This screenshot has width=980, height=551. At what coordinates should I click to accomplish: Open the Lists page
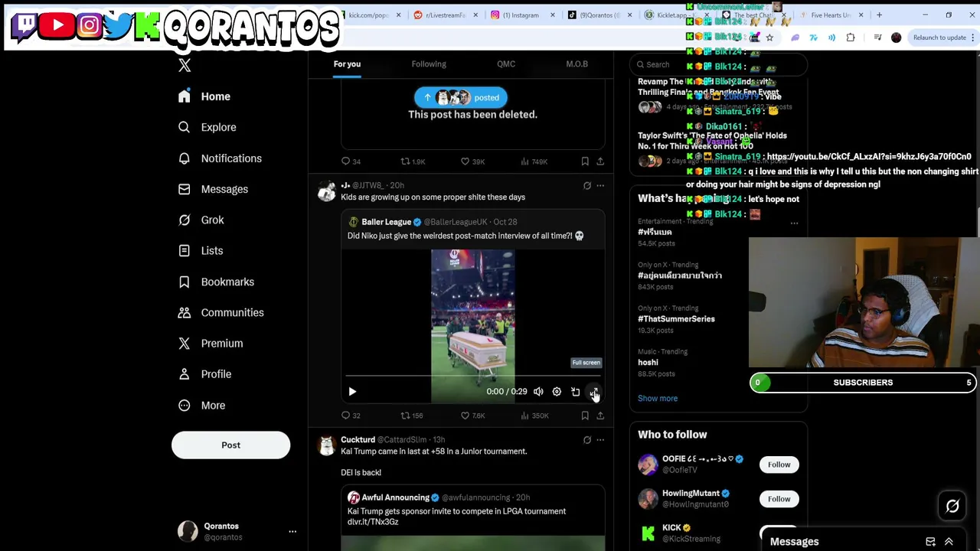tap(200, 250)
